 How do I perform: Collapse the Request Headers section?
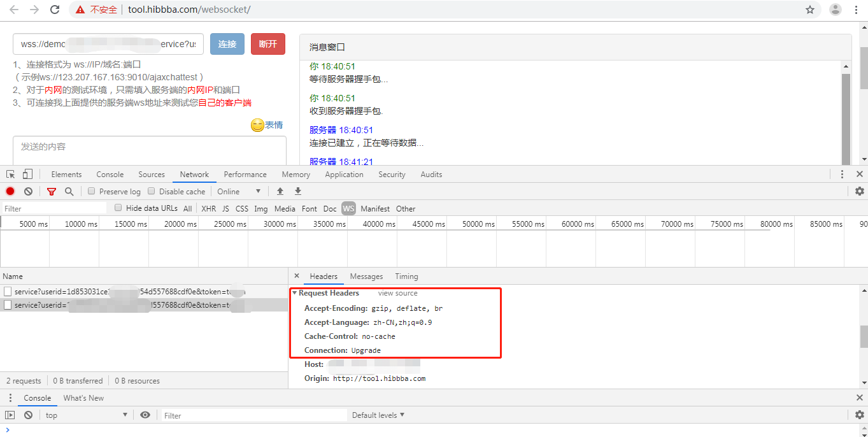(x=294, y=292)
